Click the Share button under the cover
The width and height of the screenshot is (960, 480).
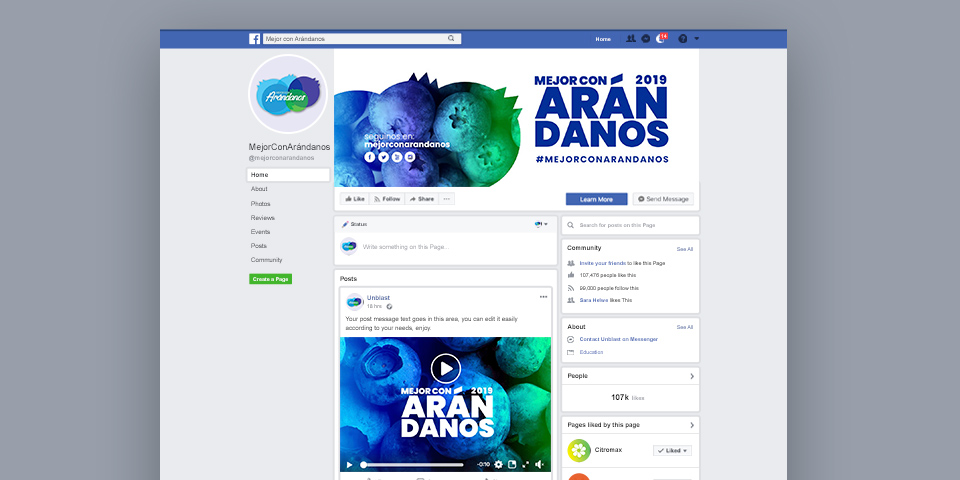pos(421,199)
